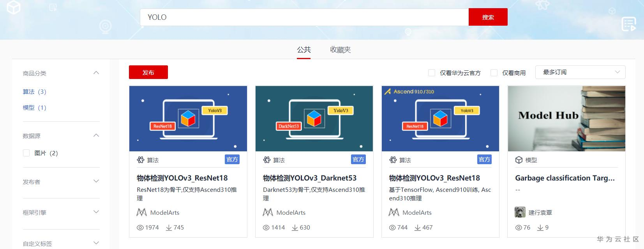This screenshot has height=249, width=644.
Task: Click the download icon beside 630
Action: pos(295,228)
